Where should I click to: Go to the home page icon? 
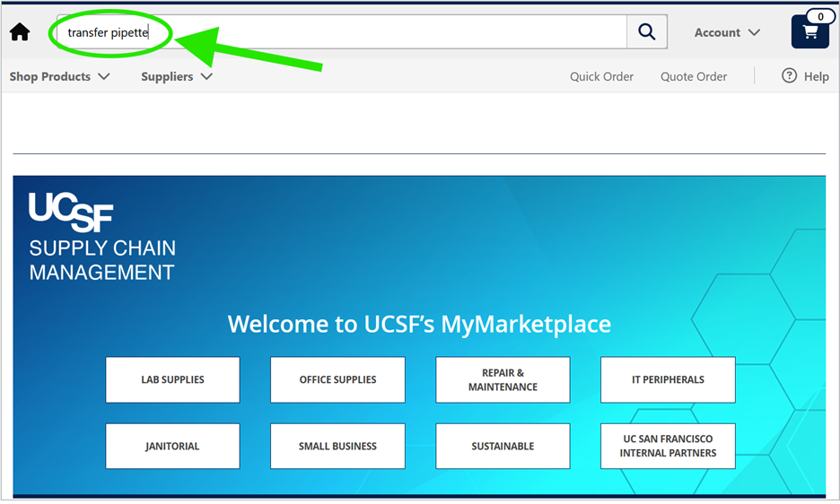(x=20, y=32)
